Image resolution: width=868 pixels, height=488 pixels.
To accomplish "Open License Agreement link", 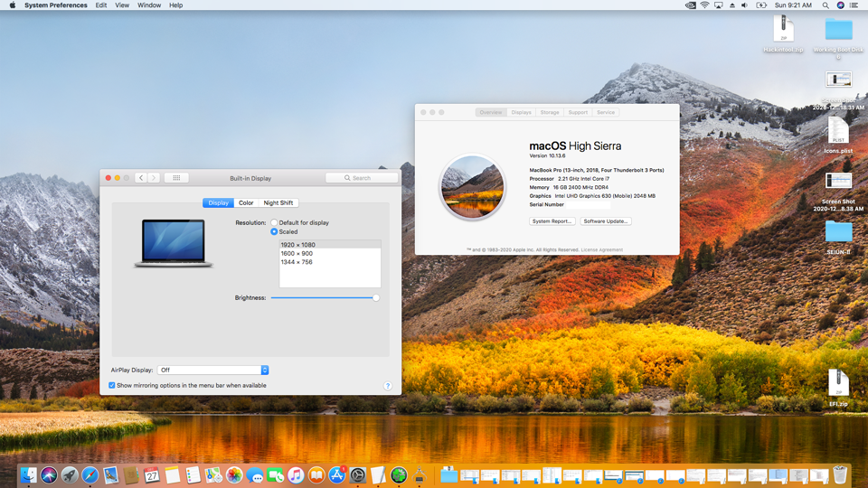I will coord(602,249).
